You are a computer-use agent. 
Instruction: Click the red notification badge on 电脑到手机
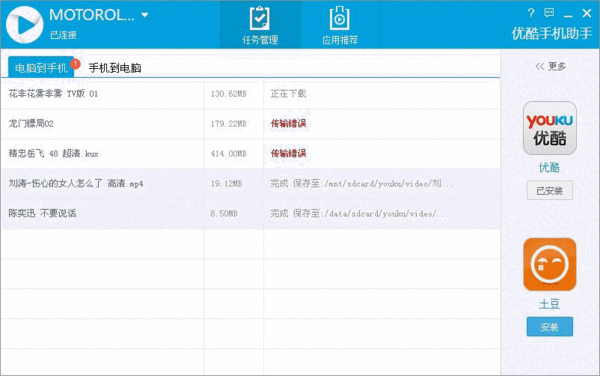(75, 63)
